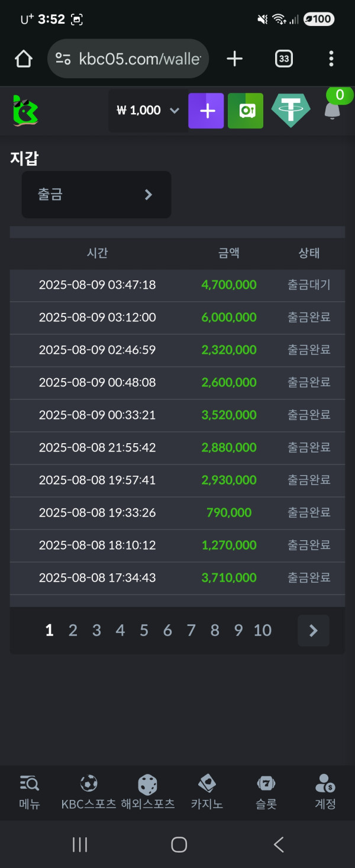355x868 pixels.
Task: Click the purple plus deposit button
Action: point(206,111)
